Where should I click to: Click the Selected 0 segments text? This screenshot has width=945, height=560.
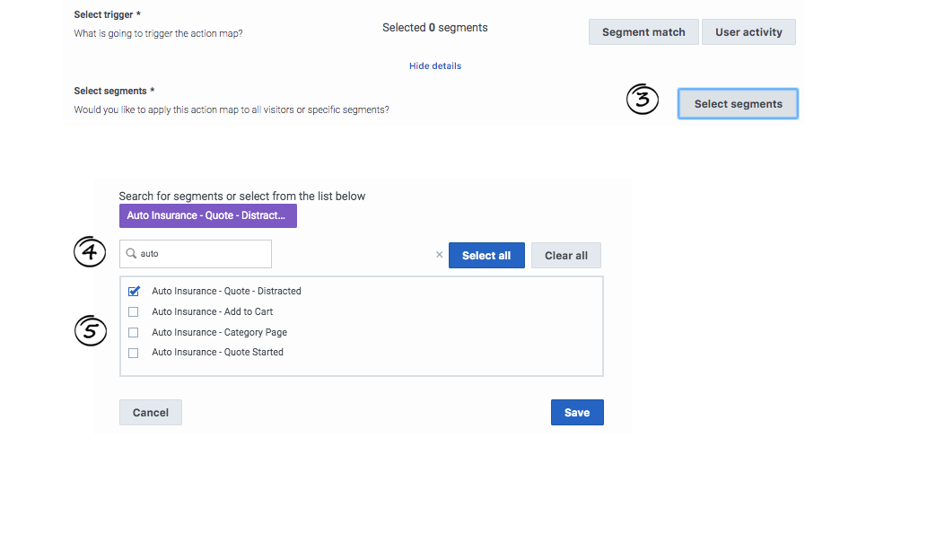click(x=435, y=28)
